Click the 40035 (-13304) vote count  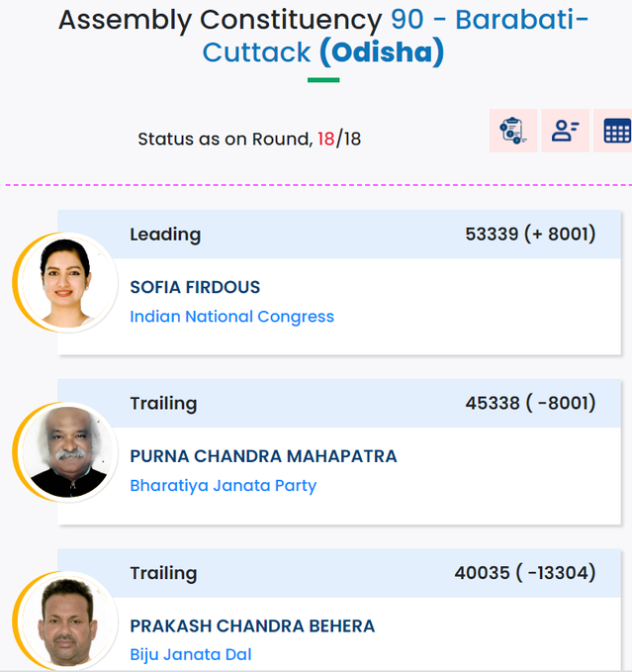[x=525, y=573]
